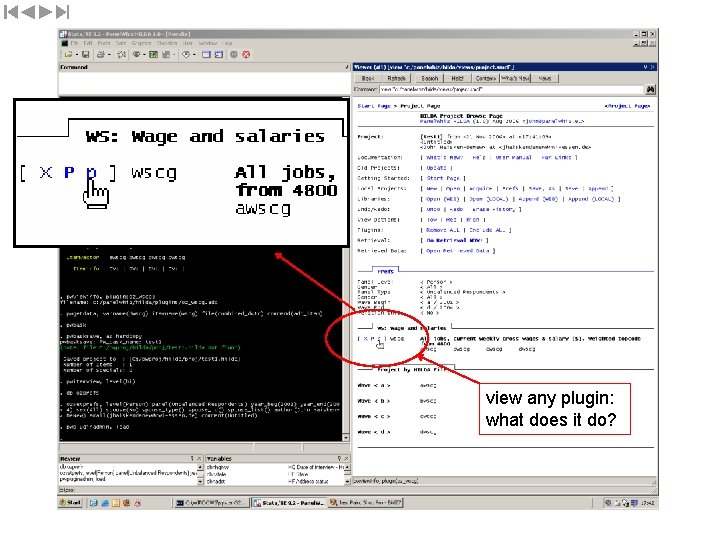
Task: Click the Viewer Help! button
Action: coord(457,79)
